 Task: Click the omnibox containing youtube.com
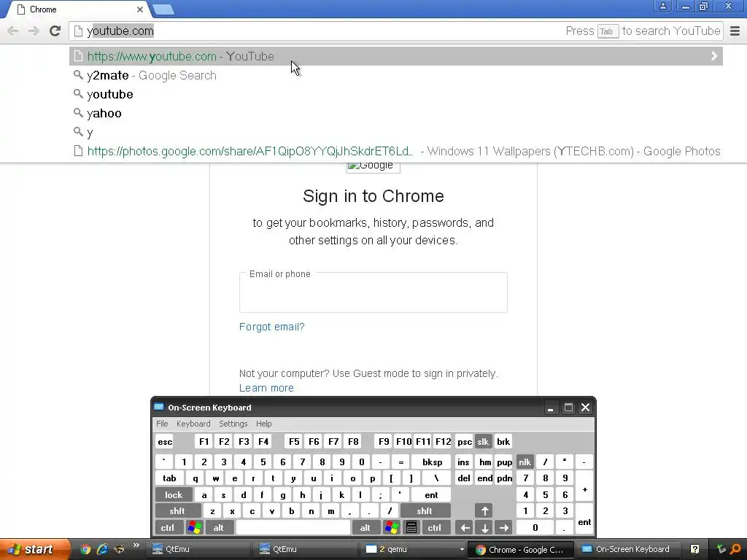click(395, 31)
